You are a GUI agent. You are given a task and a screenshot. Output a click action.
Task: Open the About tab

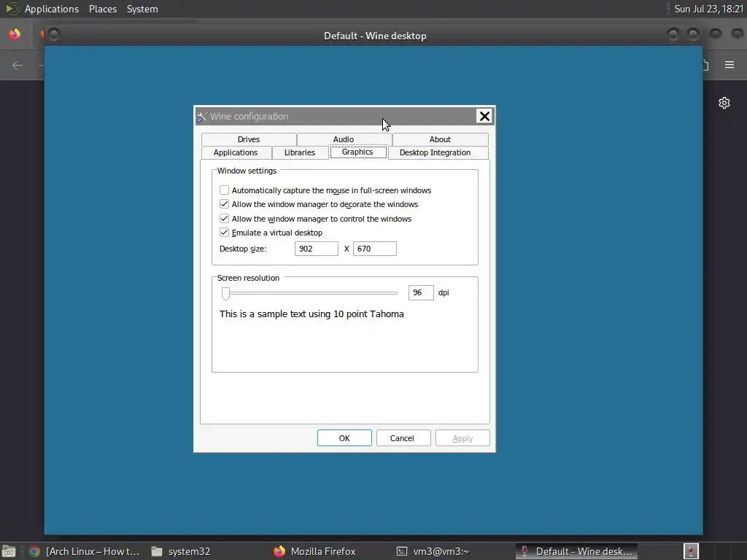[440, 139]
